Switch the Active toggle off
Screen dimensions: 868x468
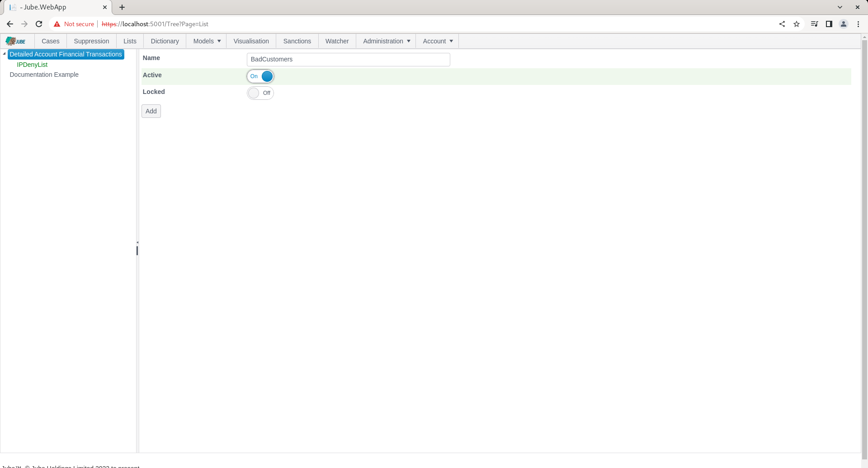[260, 76]
